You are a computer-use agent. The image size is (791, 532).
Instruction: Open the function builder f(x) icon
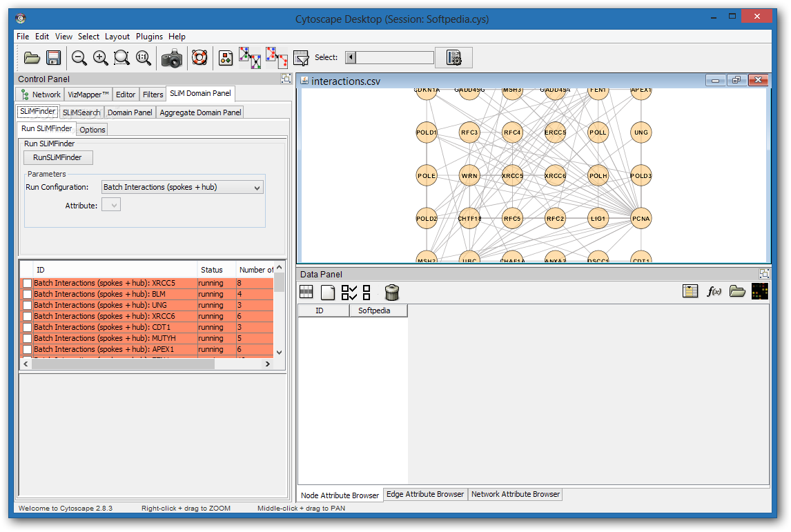[714, 291]
